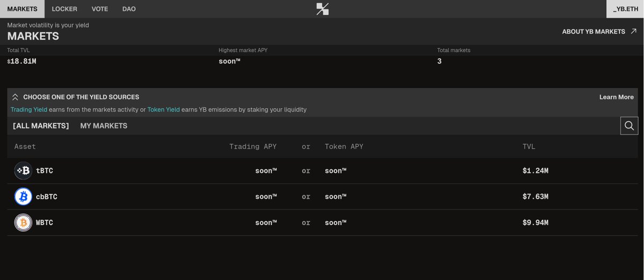Viewport: 644px width, 280px height.
Task: Click the arrow icon beside About YB Markets
Action: (x=633, y=32)
